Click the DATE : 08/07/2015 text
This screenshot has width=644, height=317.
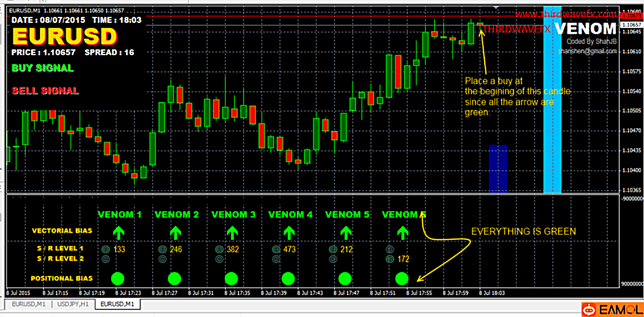click(x=49, y=19)
